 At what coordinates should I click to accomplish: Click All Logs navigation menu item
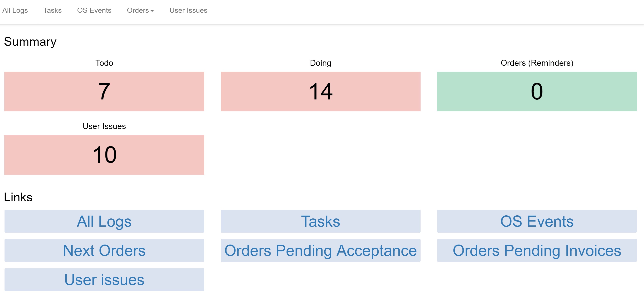click(x=15, y=10)
